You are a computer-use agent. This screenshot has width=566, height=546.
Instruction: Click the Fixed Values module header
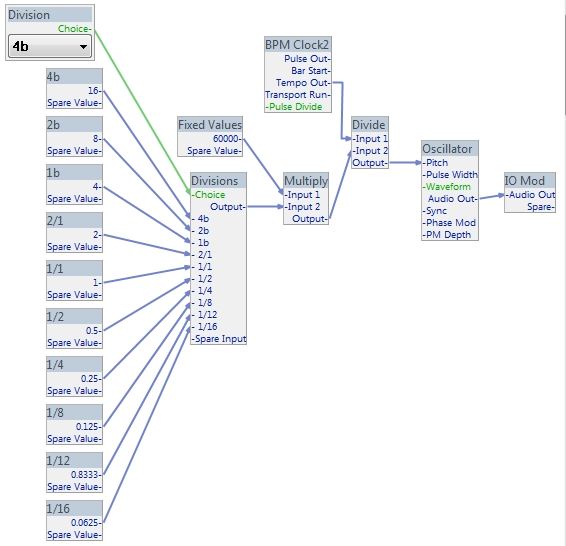pyautogui.click(x=210, y=125)
